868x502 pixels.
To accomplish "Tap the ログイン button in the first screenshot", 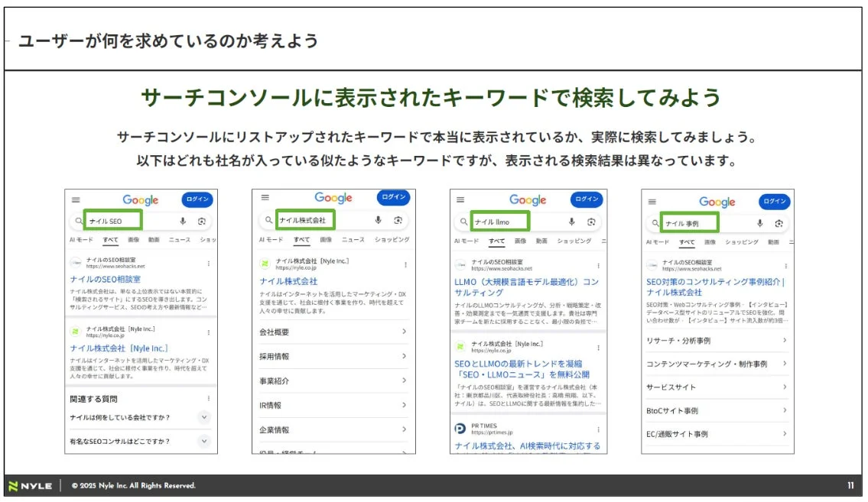I will pos(197,199).
